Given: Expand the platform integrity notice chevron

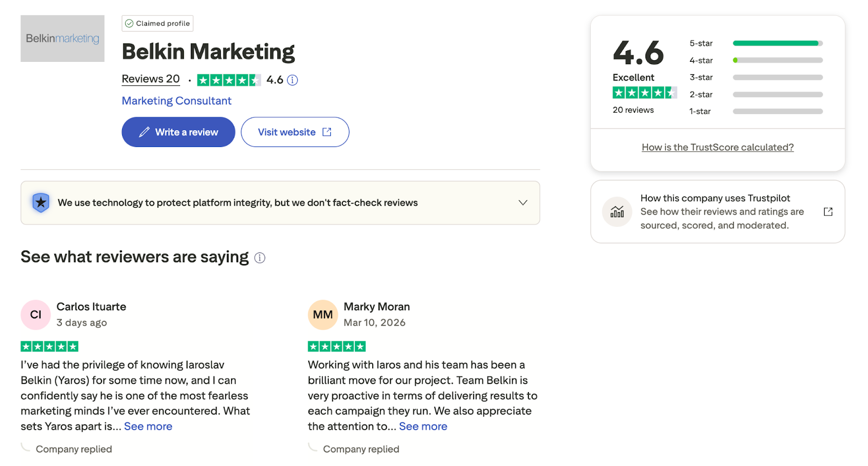Looking at the screenshot, I should (522, 202).
